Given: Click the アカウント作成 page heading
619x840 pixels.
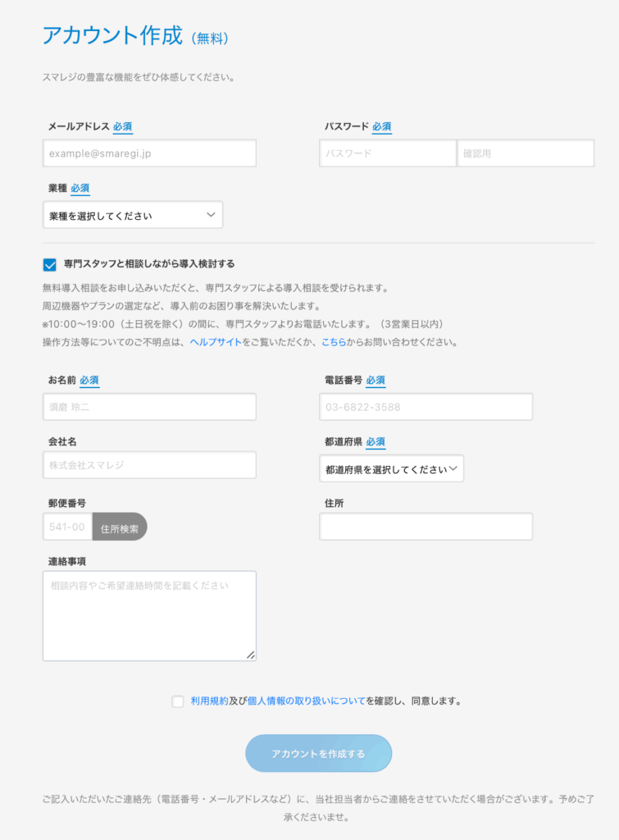Looking at the screenshot, I should point(112,35).
